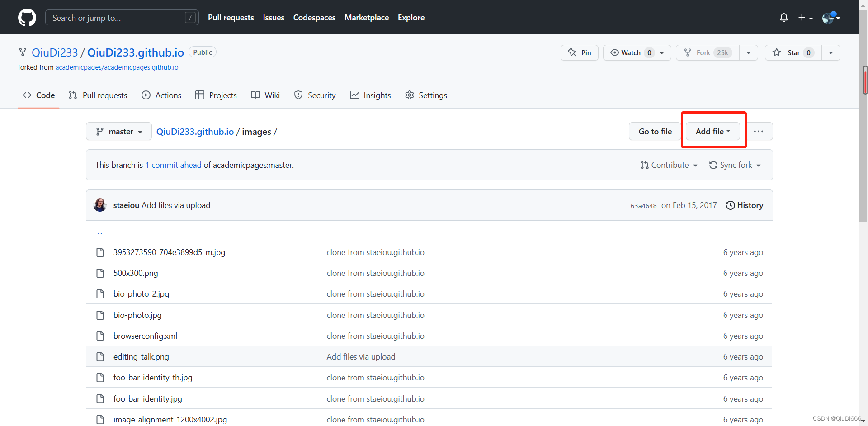Image resolution: width=868 pixels, height=426 pixels.
Task: Pin this repository
Action: coord(580,52)
